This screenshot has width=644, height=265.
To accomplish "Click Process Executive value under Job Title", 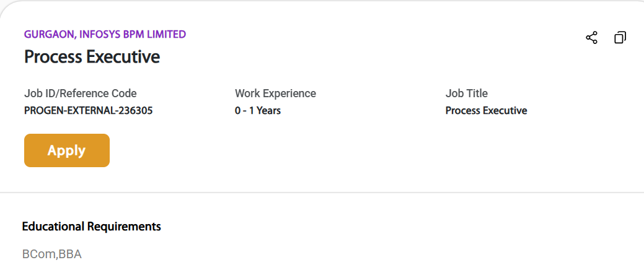I will click(486, 111).
